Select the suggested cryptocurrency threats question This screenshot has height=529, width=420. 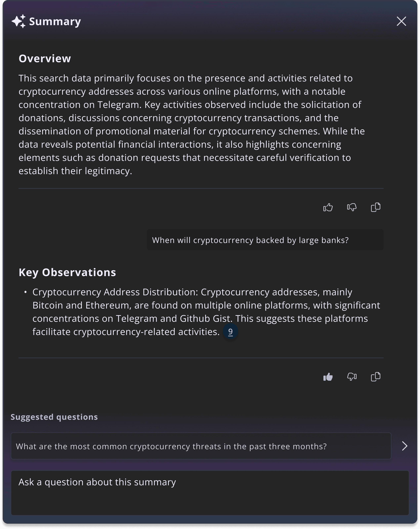[x=201, y=446]
